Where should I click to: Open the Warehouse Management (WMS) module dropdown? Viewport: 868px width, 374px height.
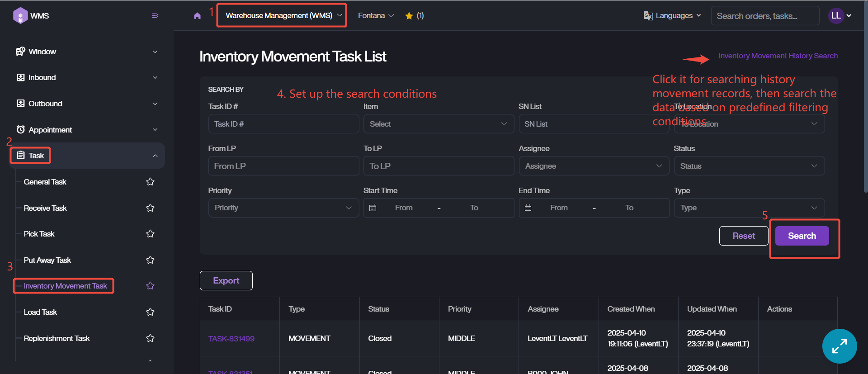282,16
